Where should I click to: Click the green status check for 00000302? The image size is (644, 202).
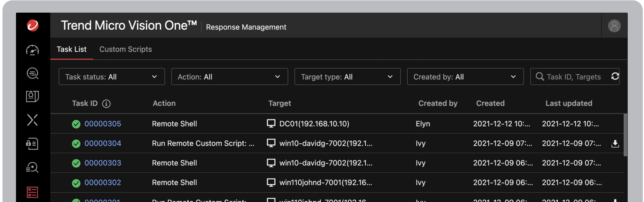pyautogui.click(x=76, y=183)
